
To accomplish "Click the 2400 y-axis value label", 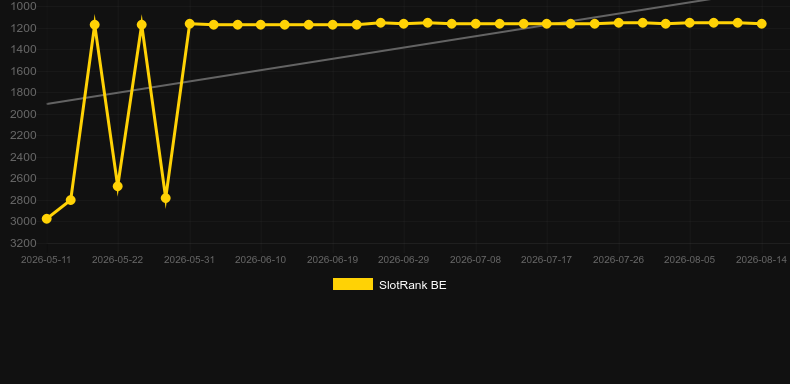I will (x=24, y=157).
